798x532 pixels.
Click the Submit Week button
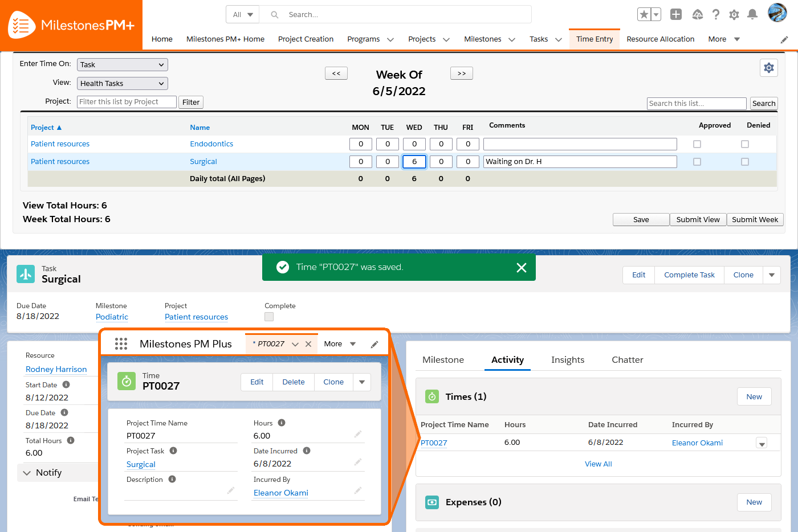point(755,220)
